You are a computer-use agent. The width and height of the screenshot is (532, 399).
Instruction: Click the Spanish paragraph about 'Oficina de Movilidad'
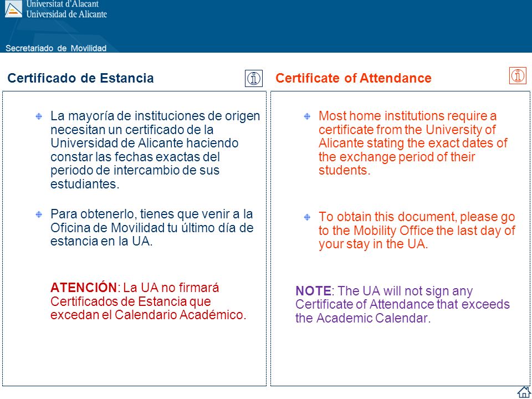(x=152, y=228)
